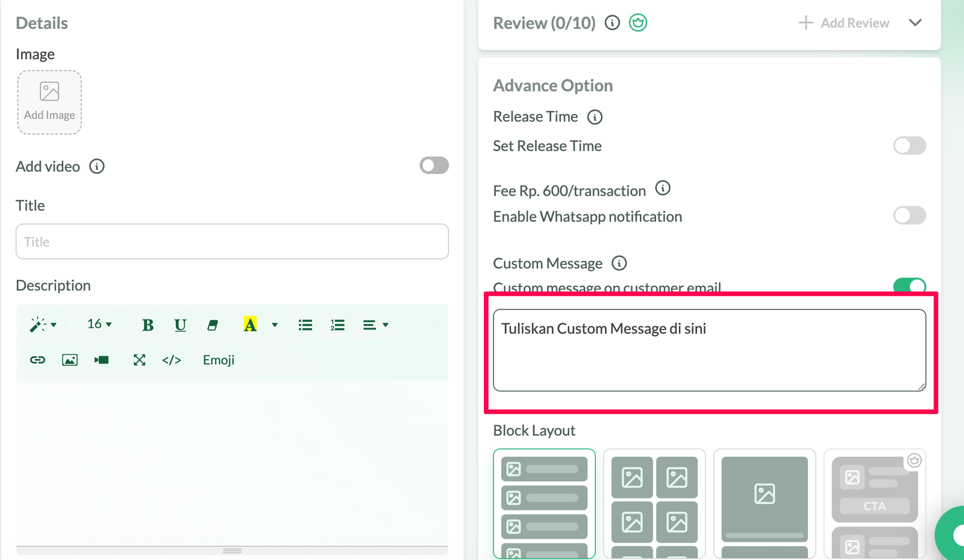This screenshot has width=964, height=560.
Task: Show the transaction fee info tooltip
Action: click(x=663, y=188)
